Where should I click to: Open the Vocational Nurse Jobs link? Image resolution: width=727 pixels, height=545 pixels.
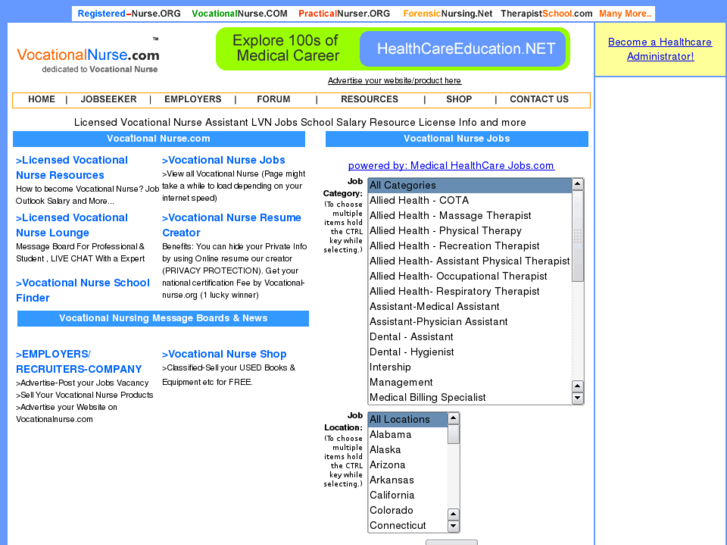(x=223, y=160)
